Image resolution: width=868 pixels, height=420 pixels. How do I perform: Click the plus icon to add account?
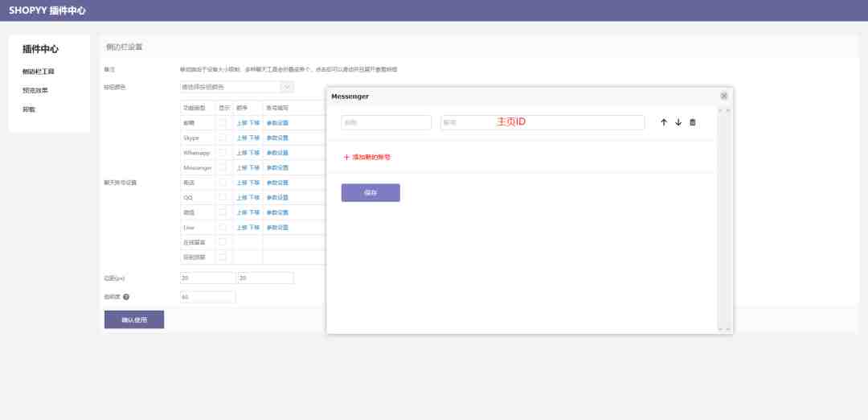[x=346, y=158]
